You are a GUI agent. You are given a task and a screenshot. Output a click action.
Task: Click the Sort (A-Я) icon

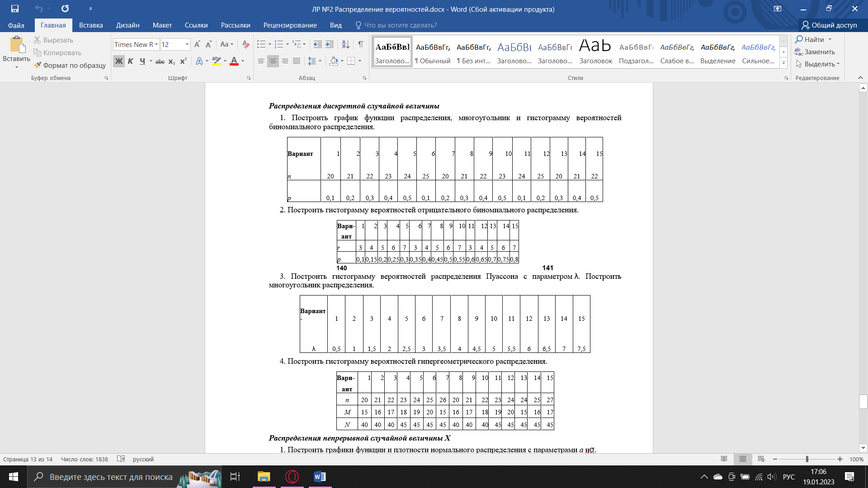(345, 44)
